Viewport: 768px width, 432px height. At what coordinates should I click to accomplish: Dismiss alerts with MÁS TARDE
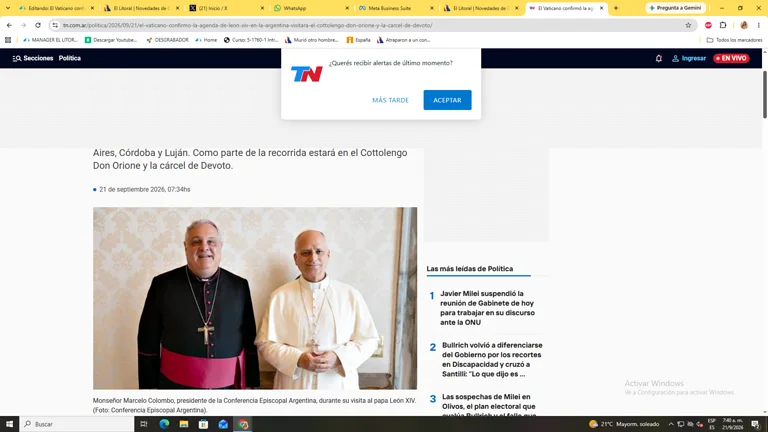coord(390,100)
